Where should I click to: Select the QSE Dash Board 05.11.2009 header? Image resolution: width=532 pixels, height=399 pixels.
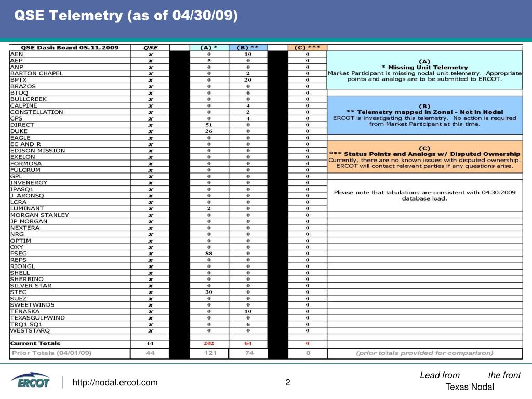70,48
